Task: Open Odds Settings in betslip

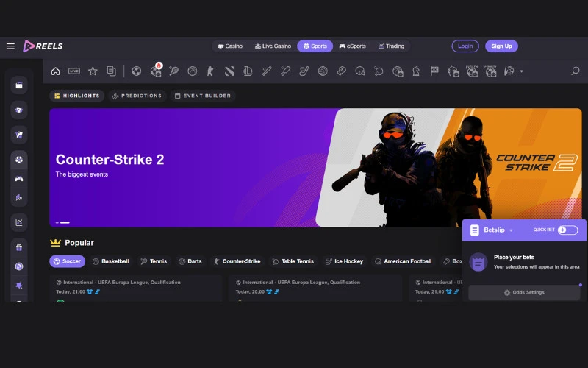Action: pos(524,292)
